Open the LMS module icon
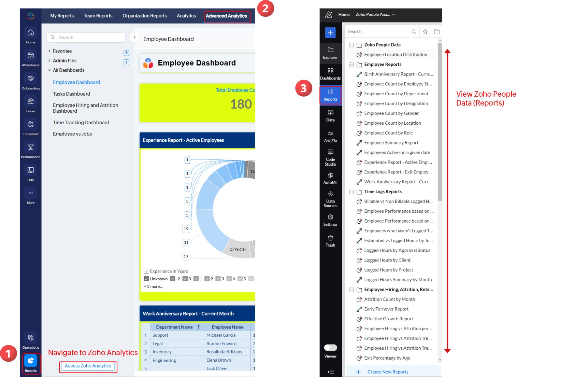 [x=30, y=173]
